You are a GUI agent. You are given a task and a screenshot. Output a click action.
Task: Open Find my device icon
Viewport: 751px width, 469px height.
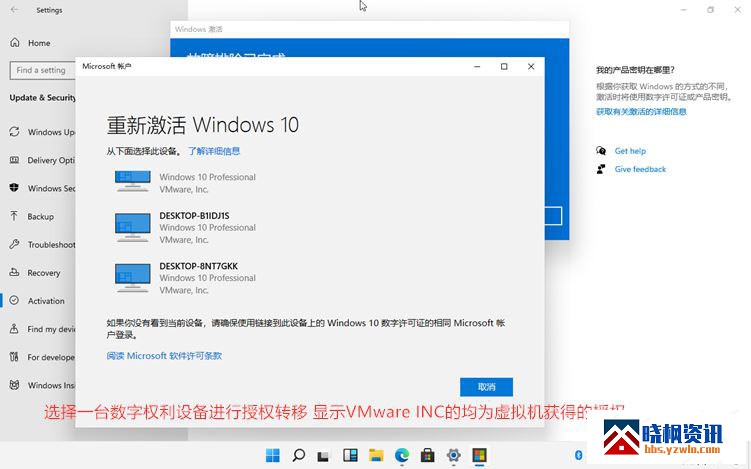pos(14,329)
